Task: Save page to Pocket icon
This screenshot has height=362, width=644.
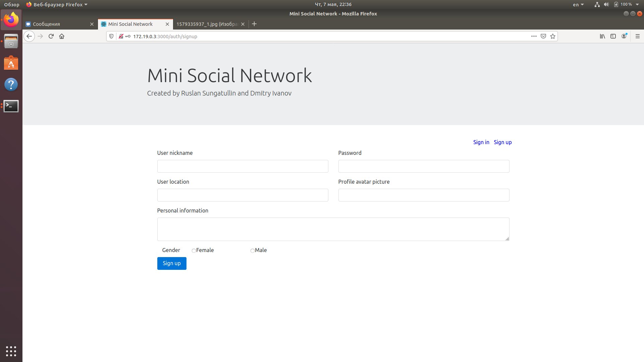Action: [x=543, y=36]
